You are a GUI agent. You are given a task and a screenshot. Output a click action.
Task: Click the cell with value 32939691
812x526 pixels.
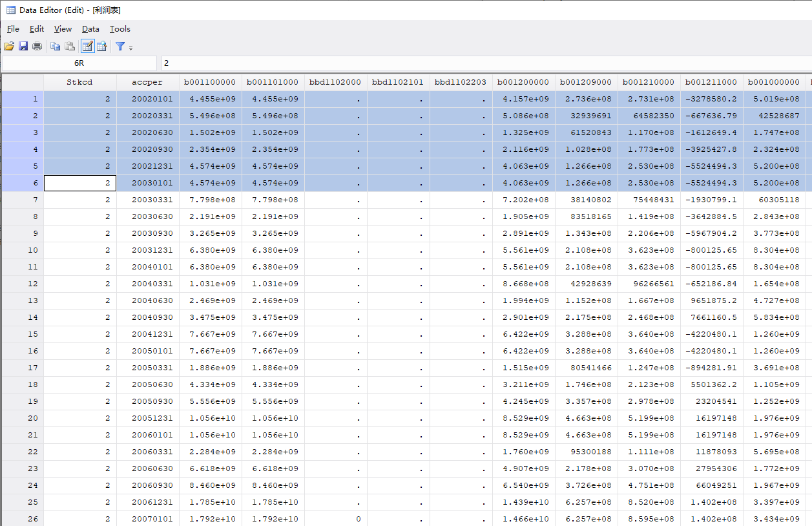tap(586, 116)
